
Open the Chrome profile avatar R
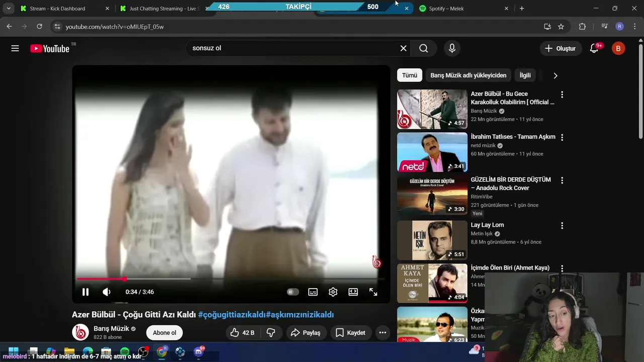click(x=619, y=27)
